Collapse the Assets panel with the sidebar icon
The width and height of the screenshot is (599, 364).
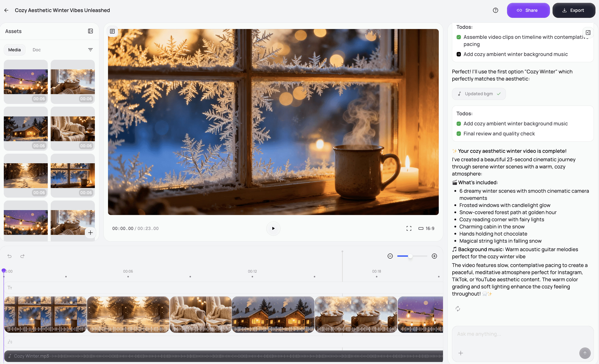pyautogui.click(x=90, y=31)
